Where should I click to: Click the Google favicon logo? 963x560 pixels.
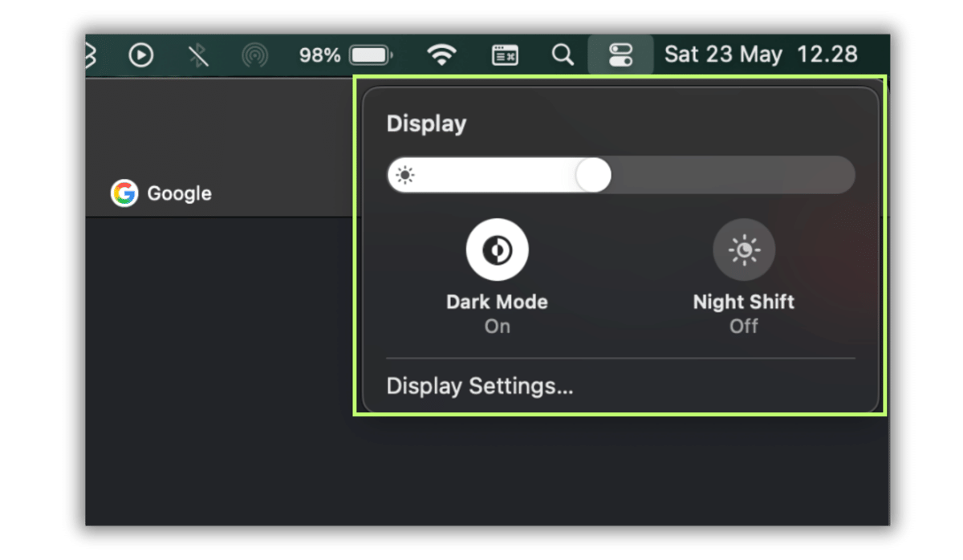[x=124, y=193]
